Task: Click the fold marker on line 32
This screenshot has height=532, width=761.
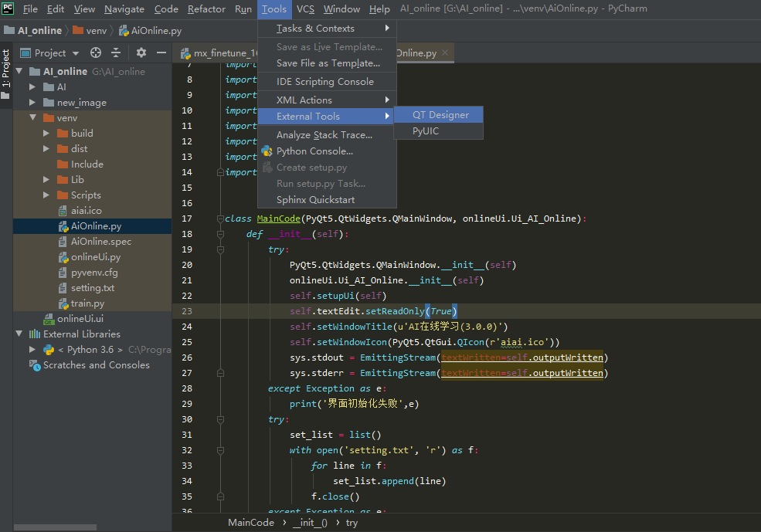Action: coord(220,450)
